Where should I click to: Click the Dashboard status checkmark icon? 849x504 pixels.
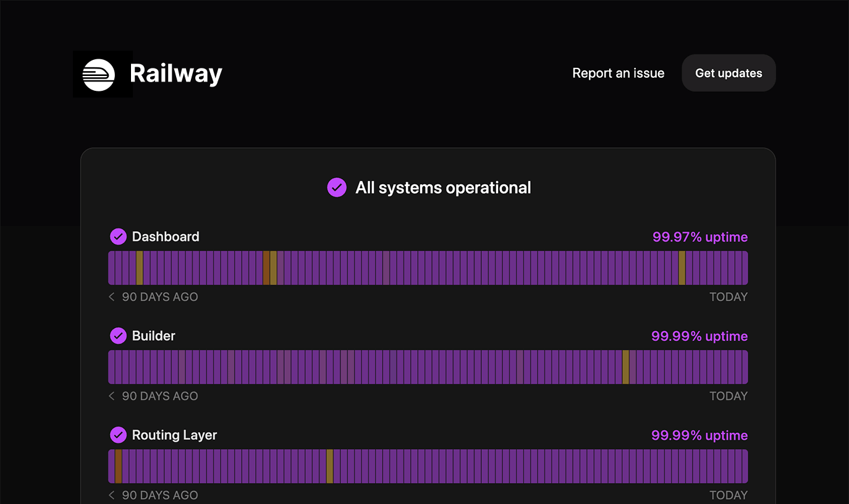click(118, 237)
